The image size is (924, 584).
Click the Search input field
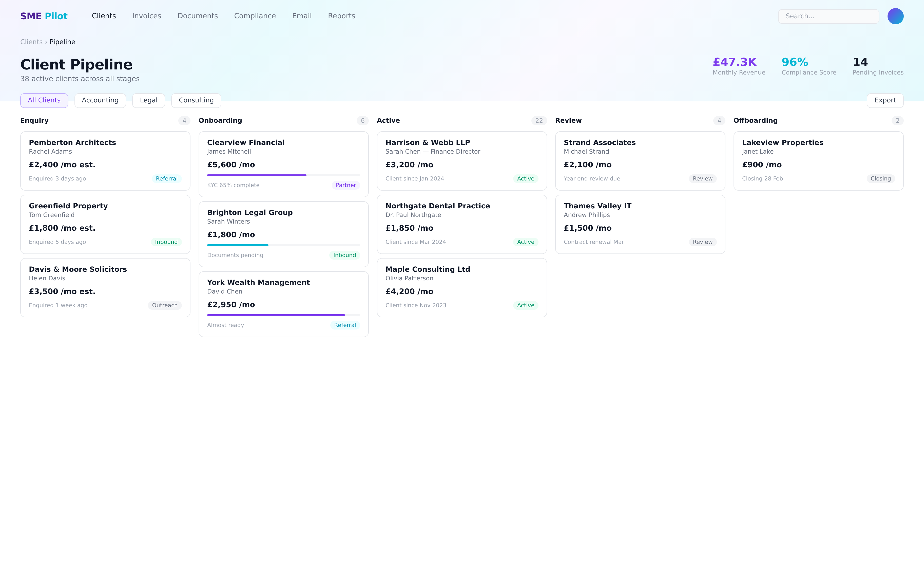click(828, 16)
